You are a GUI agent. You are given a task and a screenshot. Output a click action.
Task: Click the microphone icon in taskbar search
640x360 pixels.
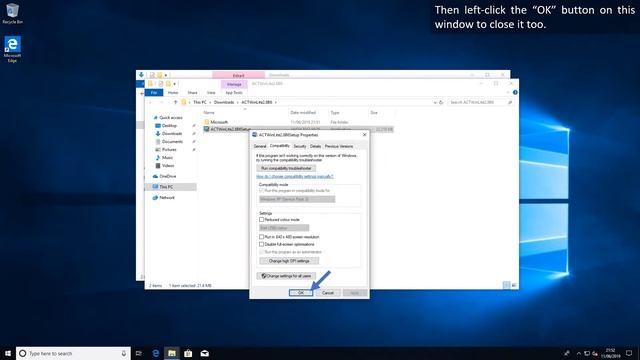click(x=124, y=353)
